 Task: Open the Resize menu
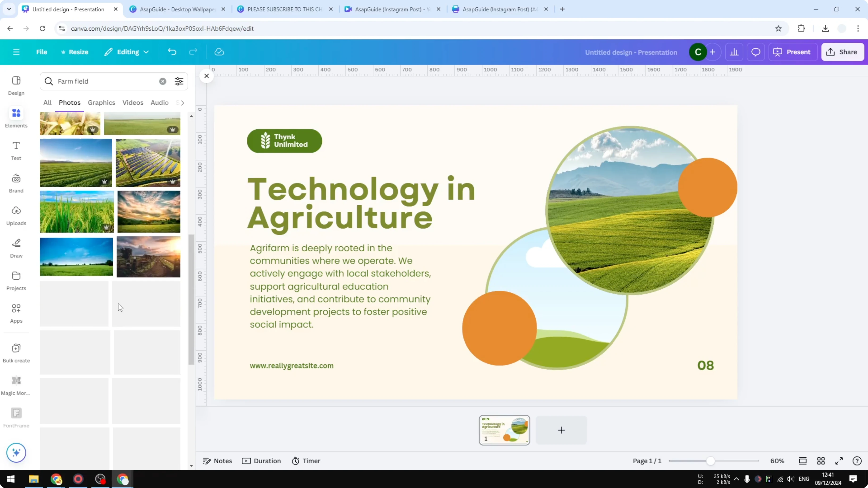[x=75, y=52]
